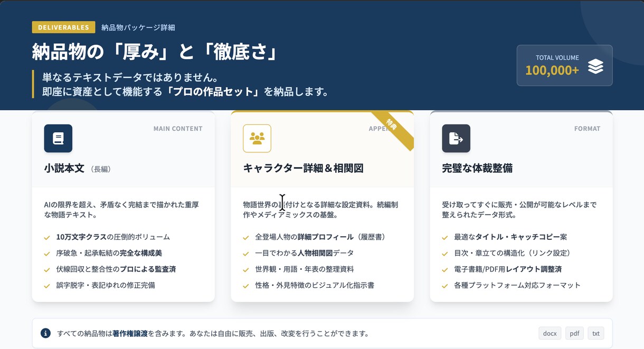Screen dimensions: 644x349
Task: Click the FORMAT label
Action: coord(587,129)
